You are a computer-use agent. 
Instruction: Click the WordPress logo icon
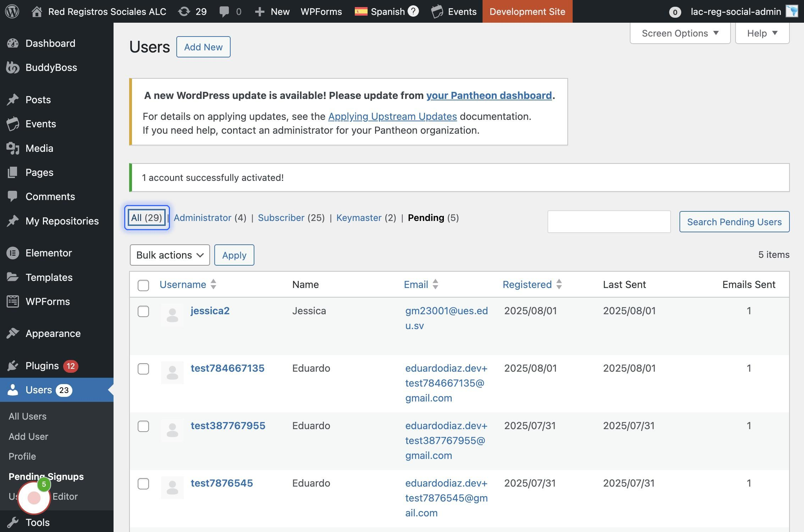pyautogui.click(x=12, y=11)
